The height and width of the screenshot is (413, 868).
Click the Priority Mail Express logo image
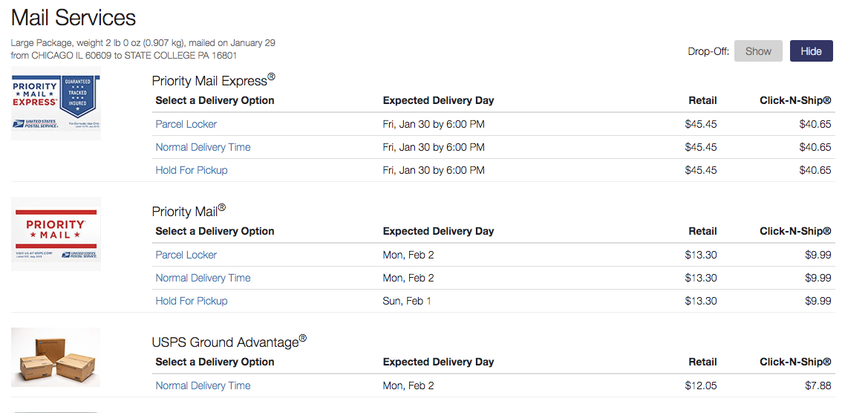(x=56, y=103)
